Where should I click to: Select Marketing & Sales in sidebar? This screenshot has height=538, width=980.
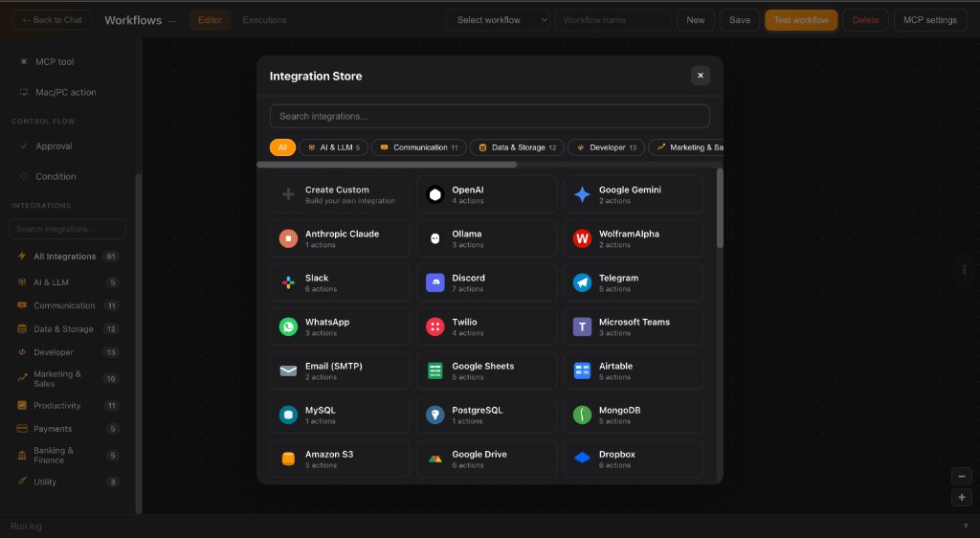point(68,379)
